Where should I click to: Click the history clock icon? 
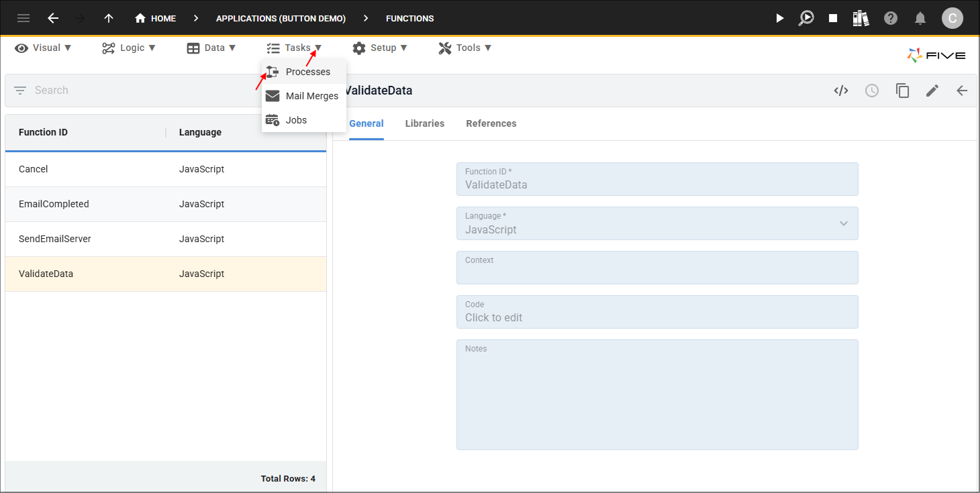872,91
